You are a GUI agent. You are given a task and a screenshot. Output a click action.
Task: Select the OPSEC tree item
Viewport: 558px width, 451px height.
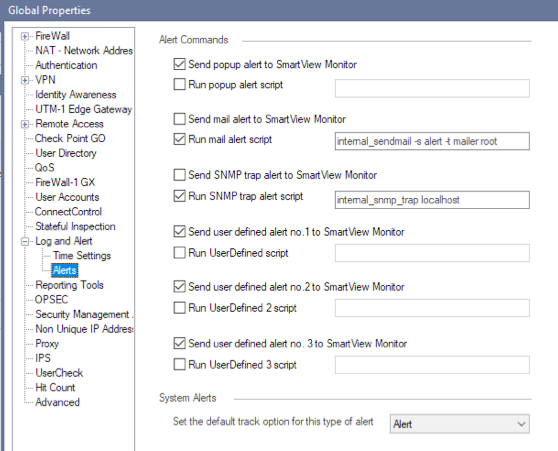click(x=51, y=300)
